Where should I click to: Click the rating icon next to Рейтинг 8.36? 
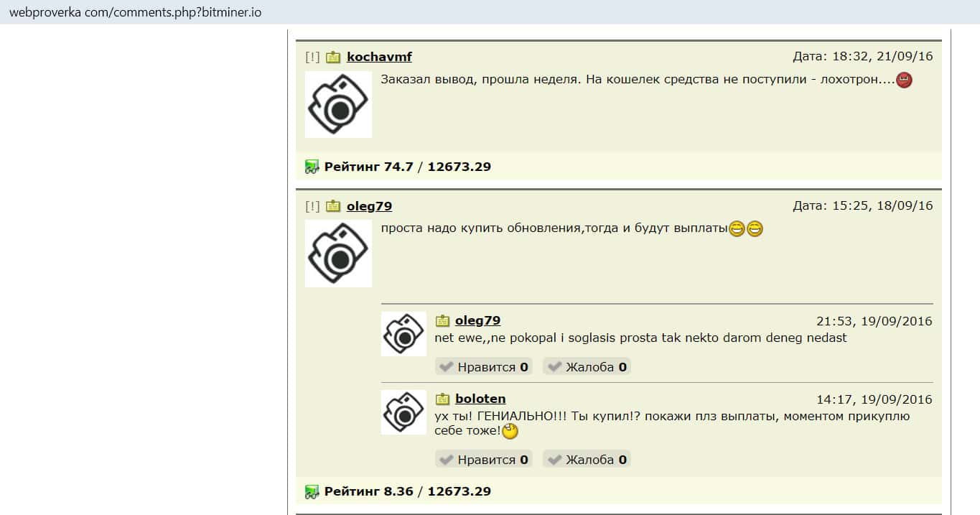click(312, 492)
